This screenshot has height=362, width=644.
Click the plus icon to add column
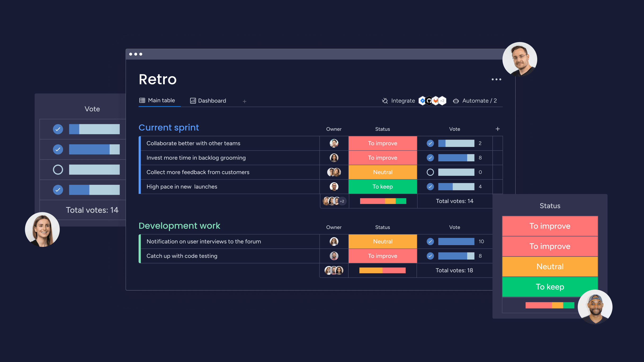(498, 129)
